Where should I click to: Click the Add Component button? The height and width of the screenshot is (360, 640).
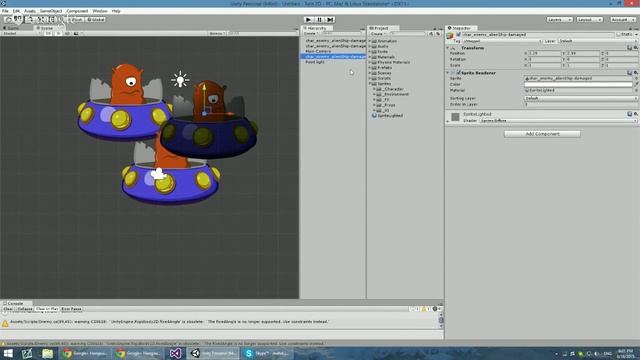(542, 134)
